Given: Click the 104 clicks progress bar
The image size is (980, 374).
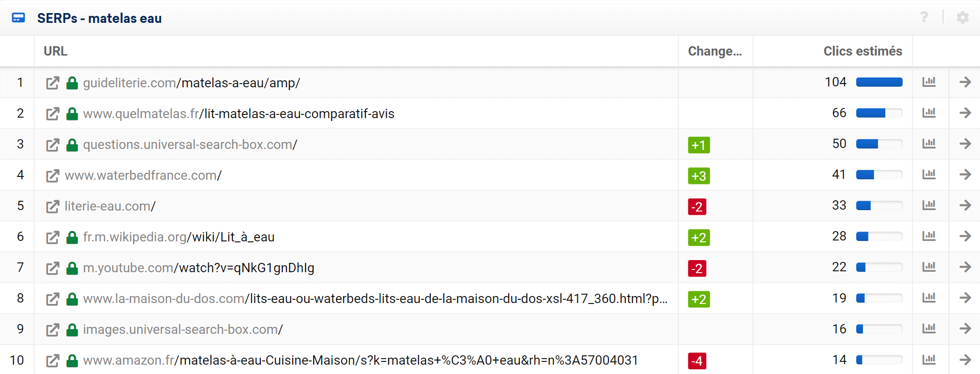Looking at the screenshot, I should (879, 82).
